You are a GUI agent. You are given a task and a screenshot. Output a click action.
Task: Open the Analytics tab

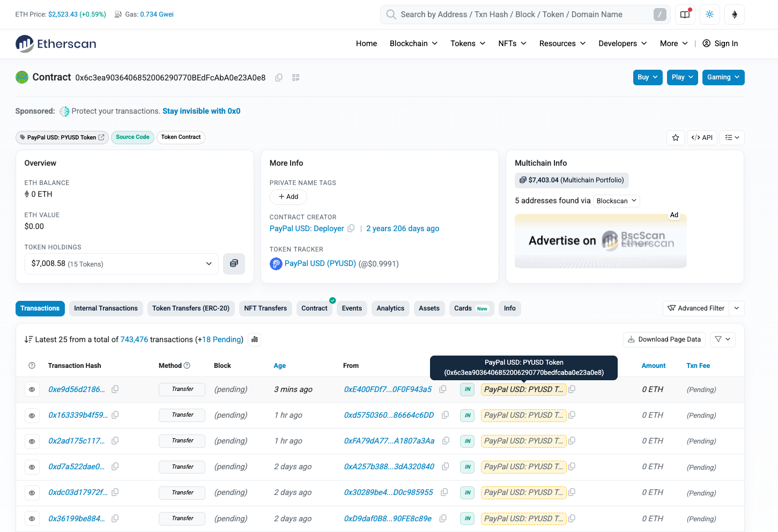coord(390,308)
